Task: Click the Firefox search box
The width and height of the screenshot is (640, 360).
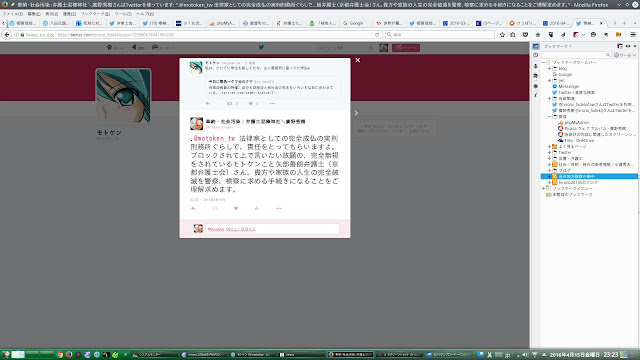Action: 440,35
